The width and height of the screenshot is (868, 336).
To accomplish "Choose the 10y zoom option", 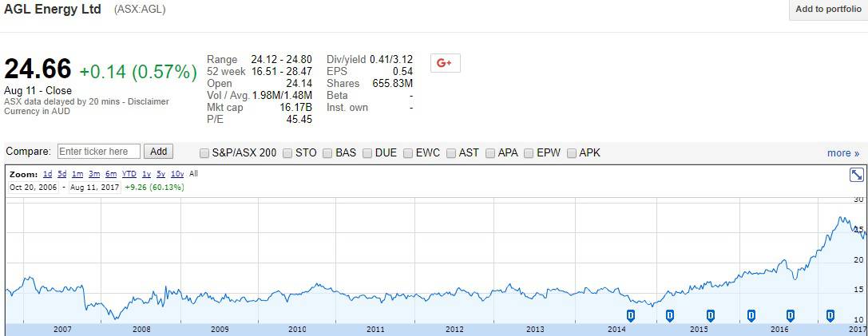I will [x=177, y=174].
